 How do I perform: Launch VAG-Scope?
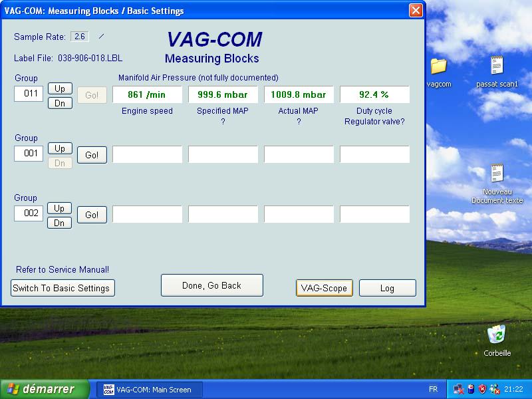325,288
